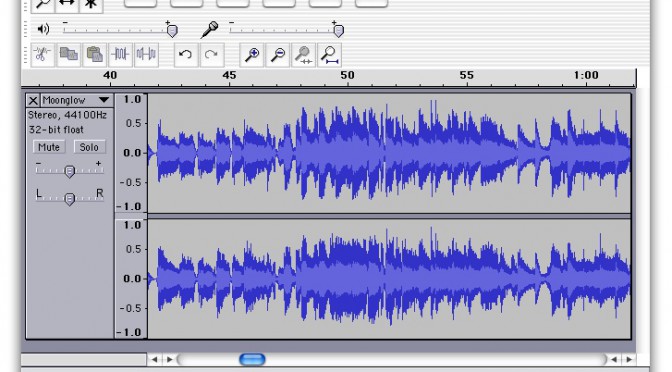The width and height of the screenshot is (672, 372).
Task: Adjust the Moonglow track gain slider
Action: (x=69, y=171)
